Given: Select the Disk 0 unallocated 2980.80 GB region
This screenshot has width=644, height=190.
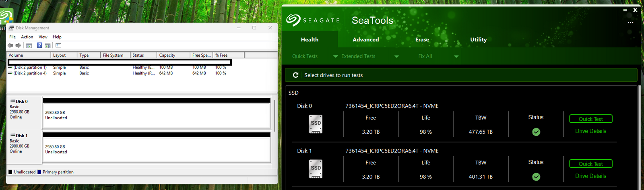Looking at the screenshot, I should [156, 116].
